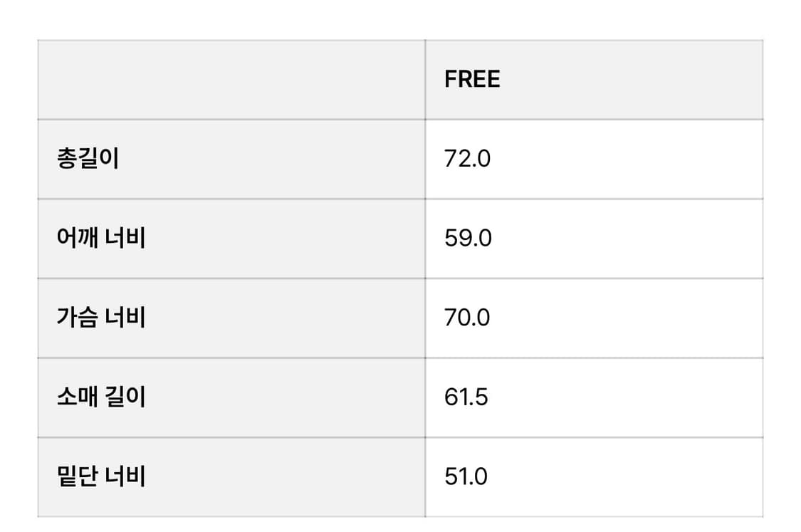The height and width of the screenshot is (532, 801).
Task: Click the 총길이 row label
Action: pos(88,158)
